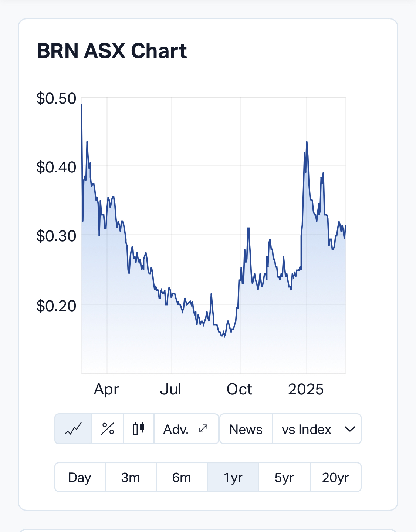Expand the vs Index chevron arrow
This screenshot has width=416, height=532.
point(349,429)
